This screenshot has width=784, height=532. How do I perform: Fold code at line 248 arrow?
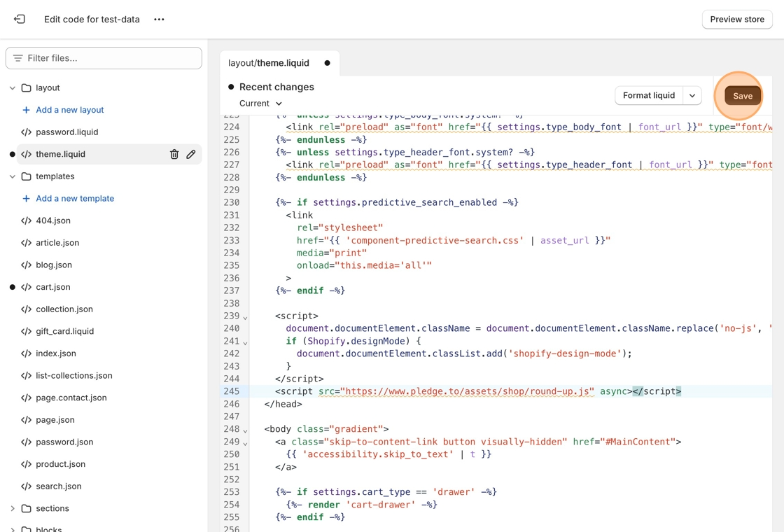245,430
